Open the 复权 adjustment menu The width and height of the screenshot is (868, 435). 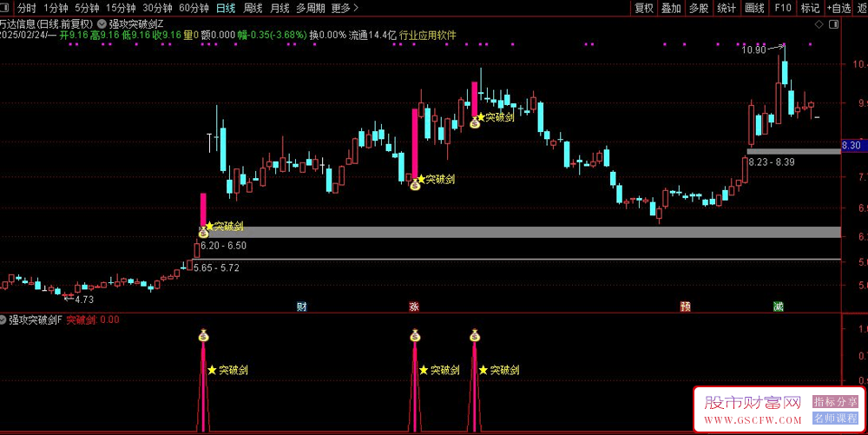pos(644,8)
